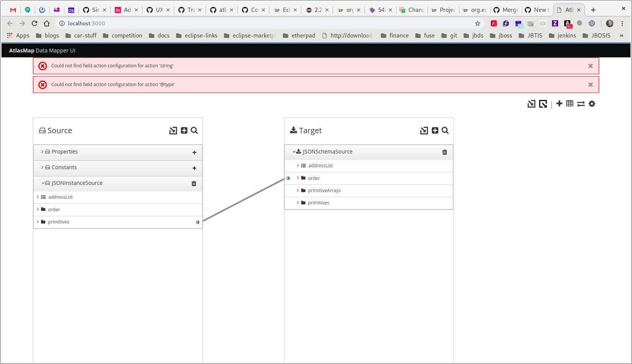Expand the primitiveArrays folder in Target
632x364 pixels.
(x=298, y=190)
